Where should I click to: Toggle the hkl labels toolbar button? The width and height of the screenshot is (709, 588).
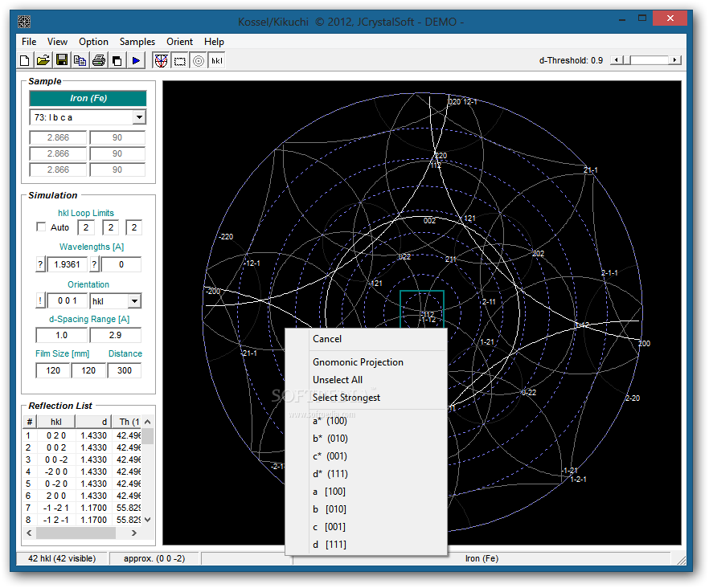click(x=217, y=60)
